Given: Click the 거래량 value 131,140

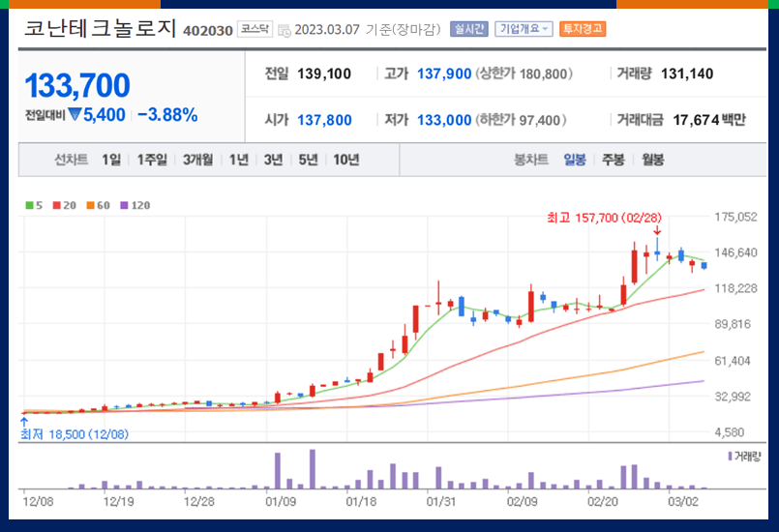Looking at the screenshot, I should 687,74.
